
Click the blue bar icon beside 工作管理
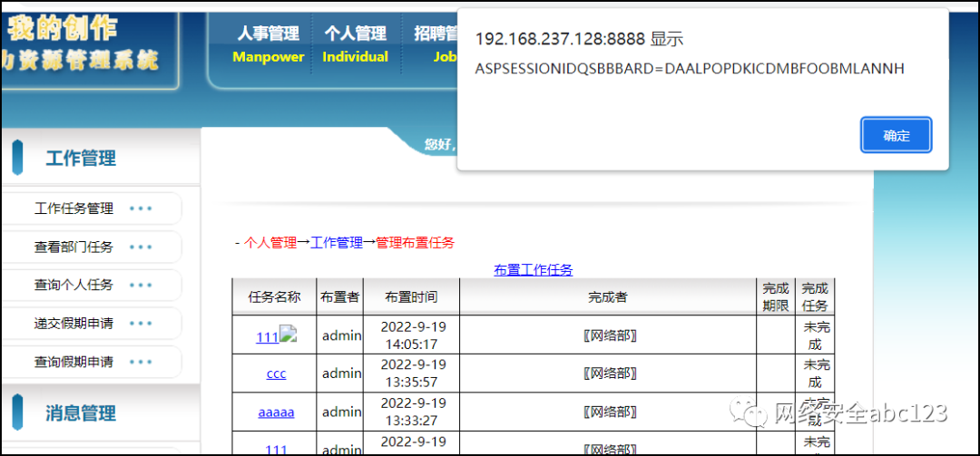pyautogui.click(x=18, y=158)
